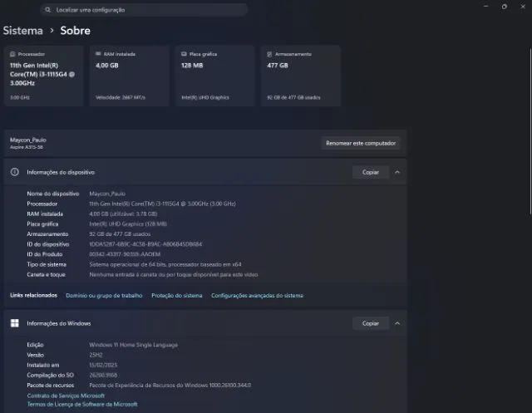Select "4,00 GB (utilizável: 3,78 GB)" text
Image resolution: width=532 pixels, height=413 pixels.
pos(123,214)
